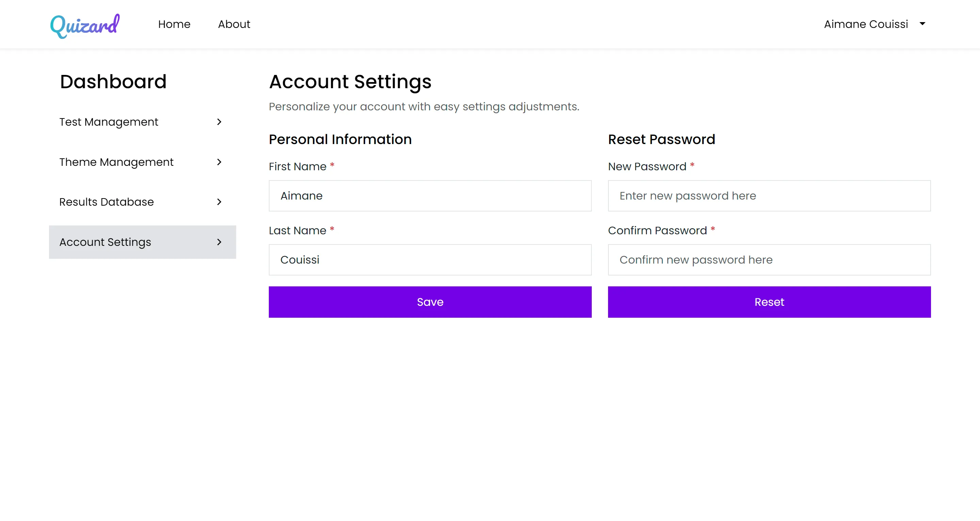Click the Reset password button
980x521 pixels.
click(769, 302)
